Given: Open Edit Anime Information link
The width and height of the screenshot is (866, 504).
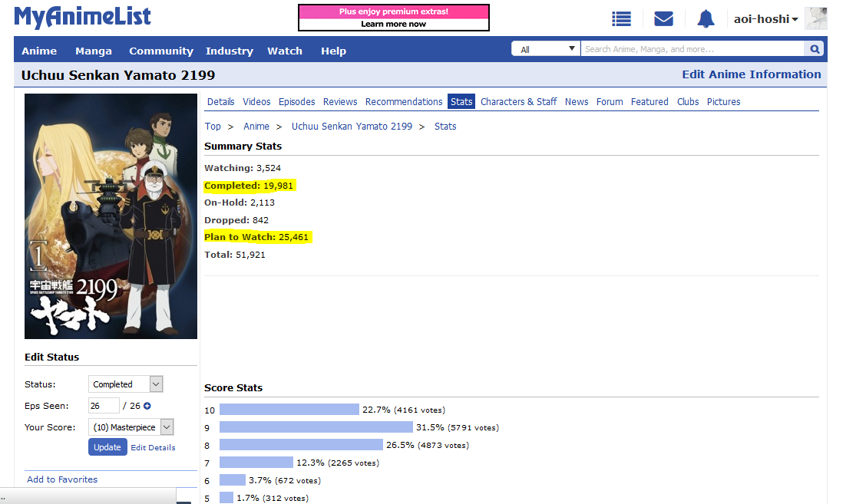Looking at the screenshot, I should tap(751, 74).
